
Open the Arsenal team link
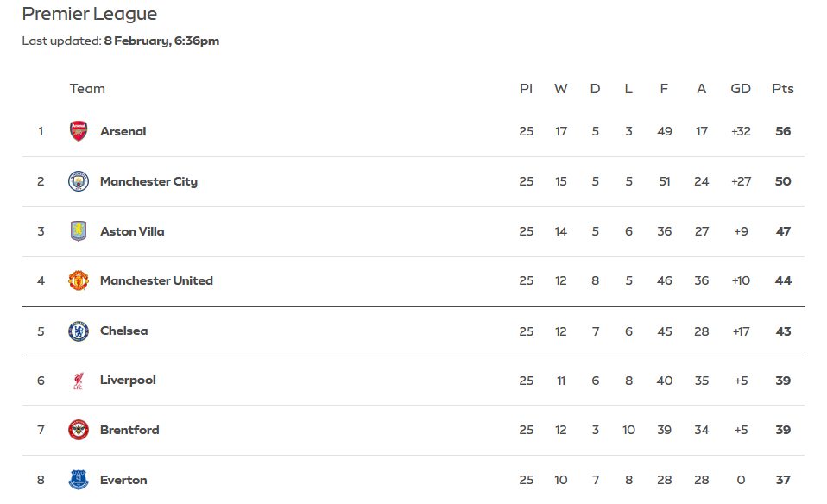coord(123,131)
